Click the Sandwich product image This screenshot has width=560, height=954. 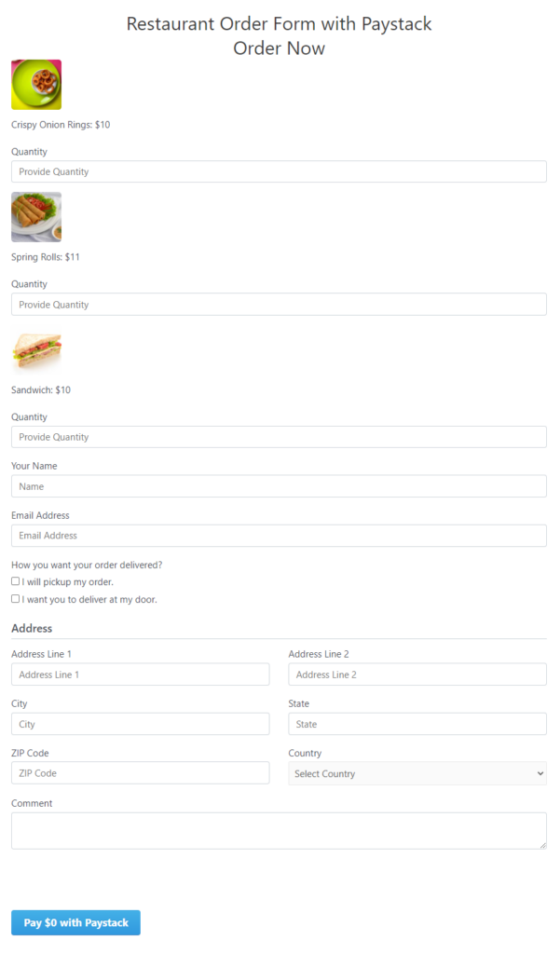click(36, 350)
